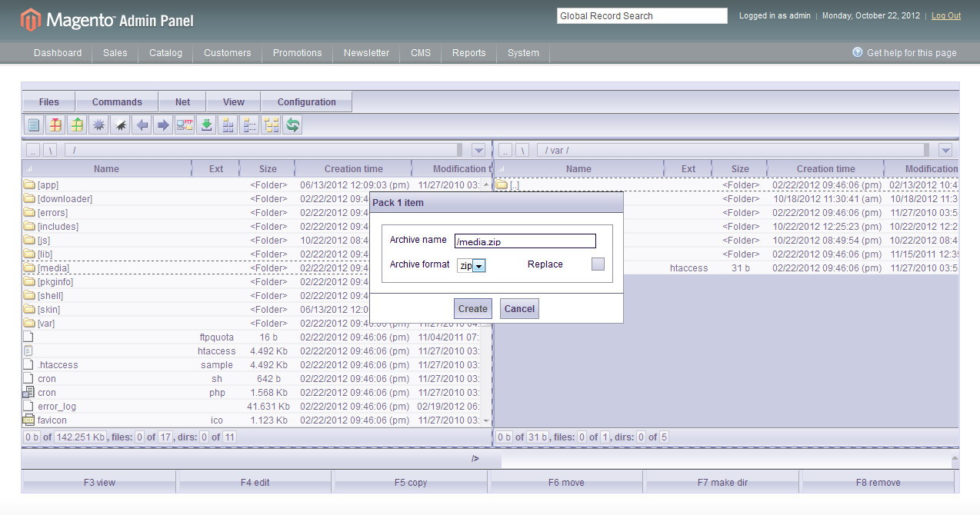
Task: Click the gray starburst toolbar icon
Action: [98, 125]
